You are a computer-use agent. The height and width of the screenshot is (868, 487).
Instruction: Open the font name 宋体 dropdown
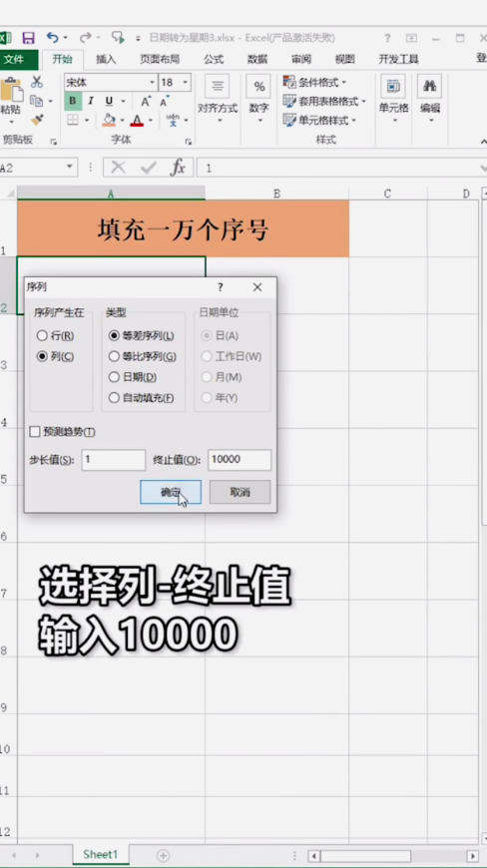[x=152, y=83]
